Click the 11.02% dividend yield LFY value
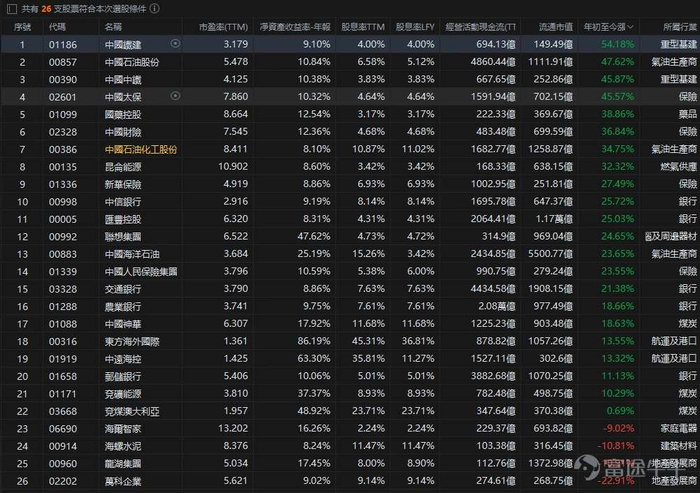700x493 pixels. (418, 150)
